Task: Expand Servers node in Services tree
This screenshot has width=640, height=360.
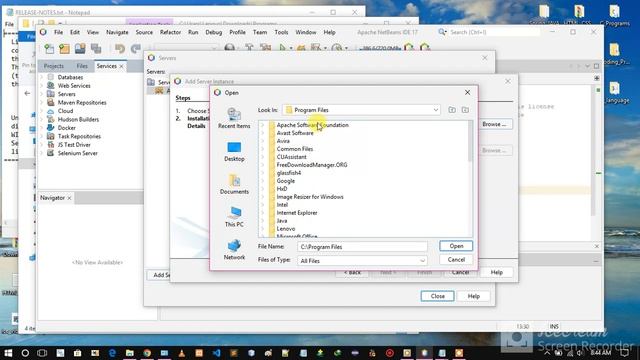Action: [x=42, y=94]
